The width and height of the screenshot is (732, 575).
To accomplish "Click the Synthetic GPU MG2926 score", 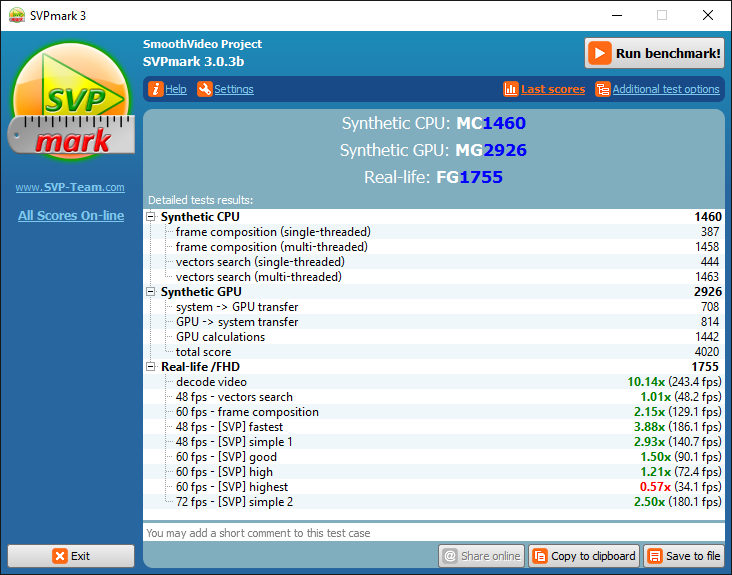I will pyautogui.click(x=491, y=150).
